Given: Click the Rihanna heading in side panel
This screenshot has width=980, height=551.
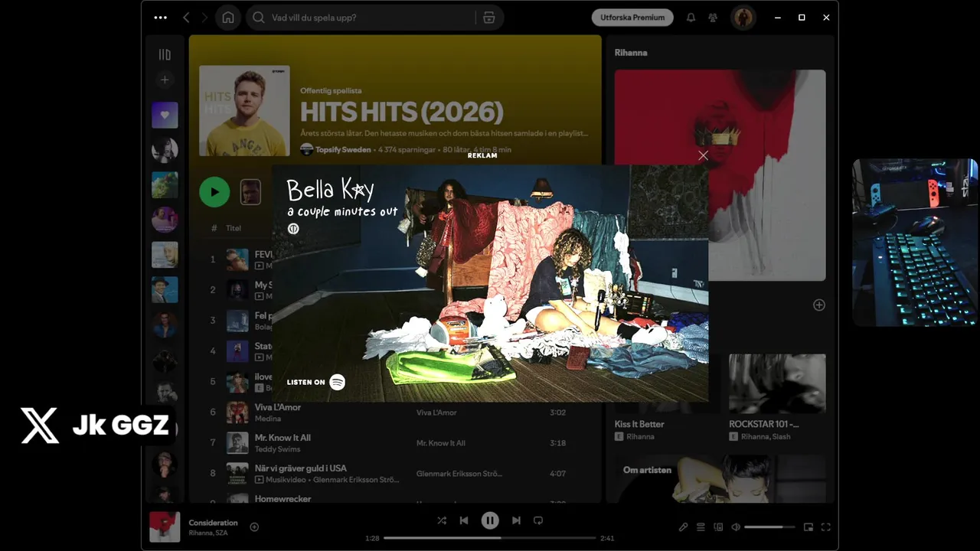Looking at the screenshot, I should 631,53.
